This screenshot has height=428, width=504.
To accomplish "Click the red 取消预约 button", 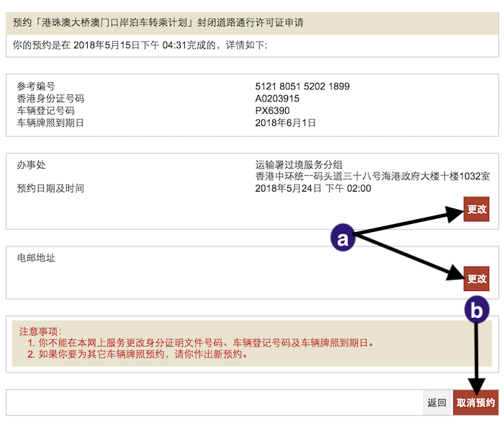I will pyautogui.click(x=475, y=403).
